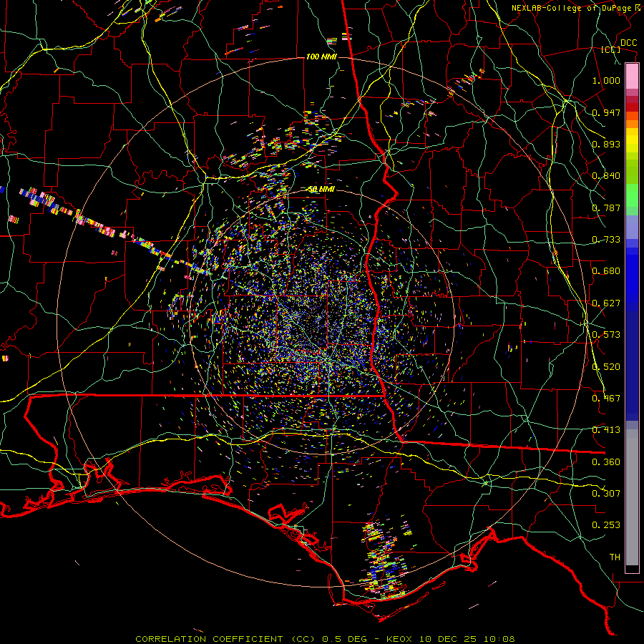
Task: Pick the yellow segment of the color bar
Action: [x=632, y=140]
